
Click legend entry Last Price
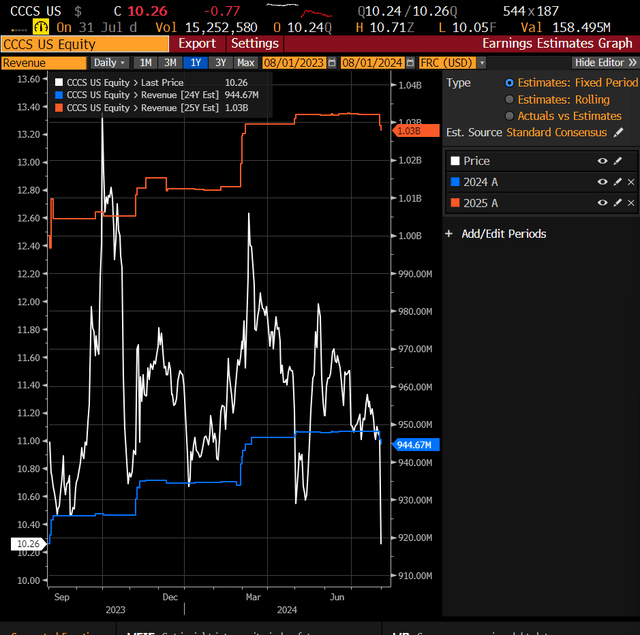coord(151,82)
